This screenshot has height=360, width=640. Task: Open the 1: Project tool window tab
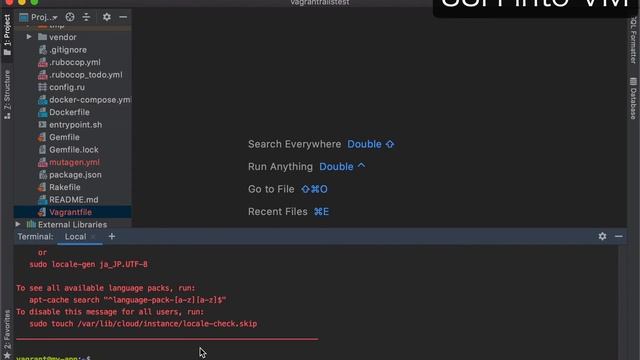point(7,35)
